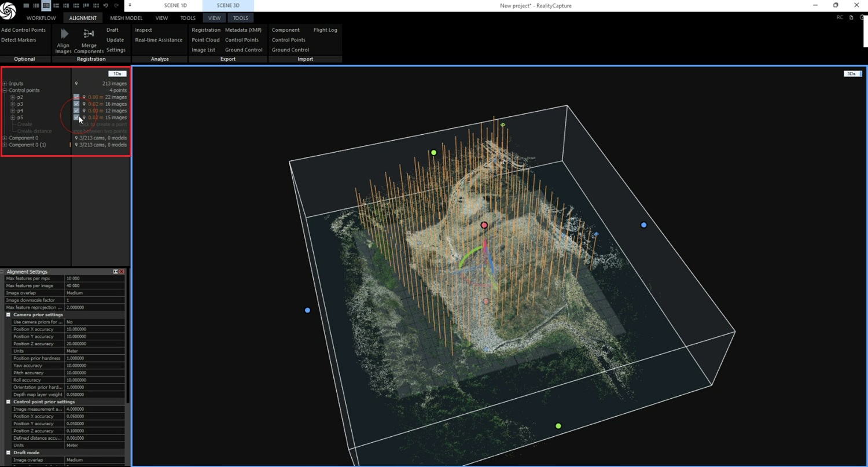Open the MESH MODEL ribbon tab
This screenshot has height=467, width=868.
pos(126,18)
